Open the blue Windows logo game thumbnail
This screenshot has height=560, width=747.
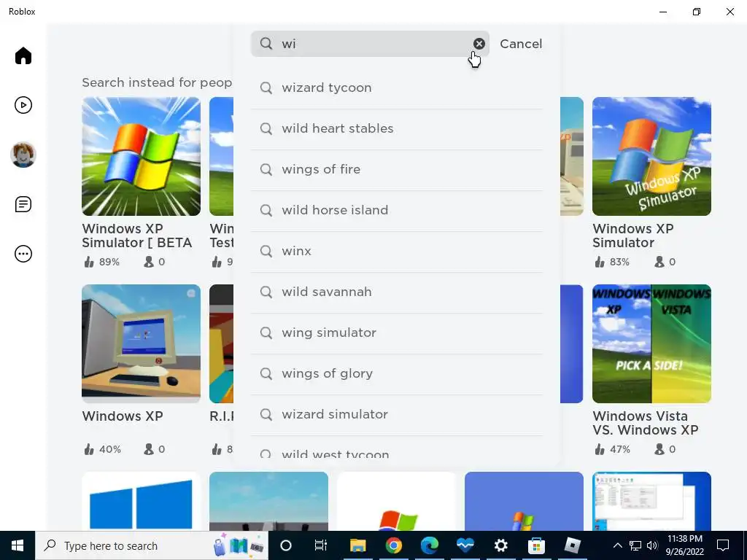coord(141,501)
